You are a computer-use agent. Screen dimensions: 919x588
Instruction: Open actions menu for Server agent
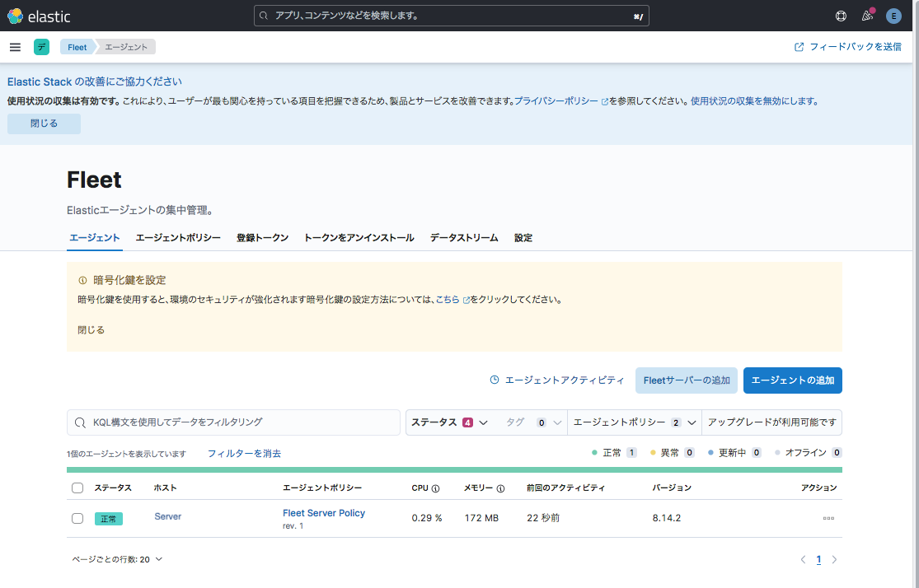click(x=828, y=519)
